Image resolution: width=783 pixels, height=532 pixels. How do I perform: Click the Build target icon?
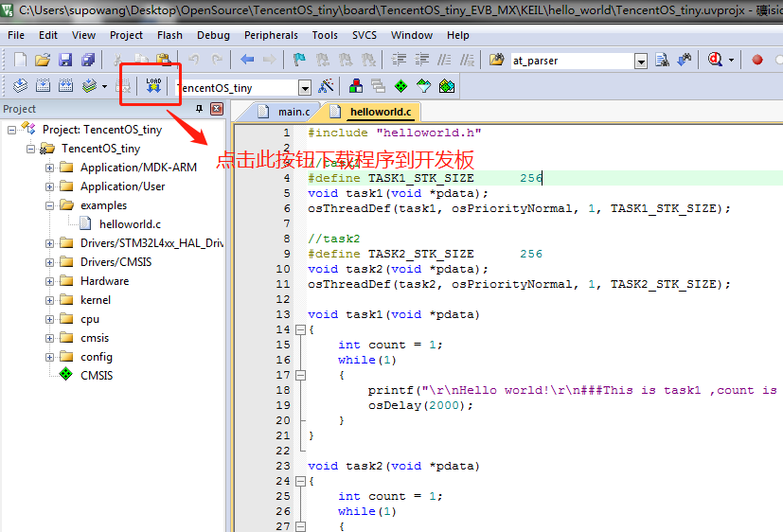43,86
